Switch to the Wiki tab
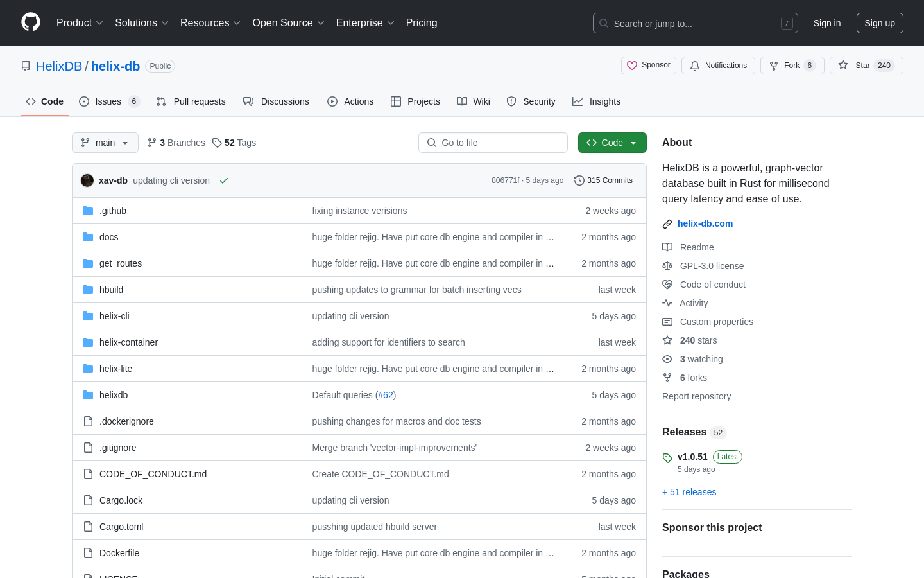Image resolution: width=924 pixels, height=578 pixels. [474, 101]
